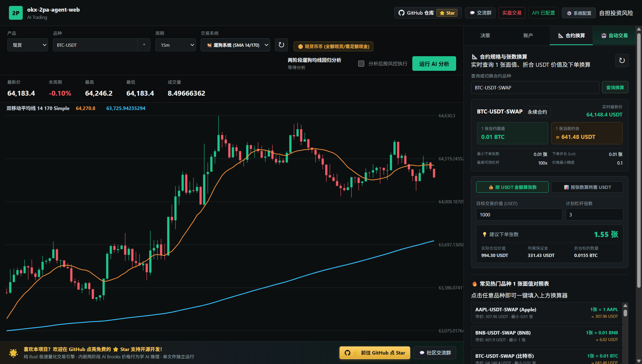
Task: Click the chart refresh icon
Action: [x=281, y=45]
